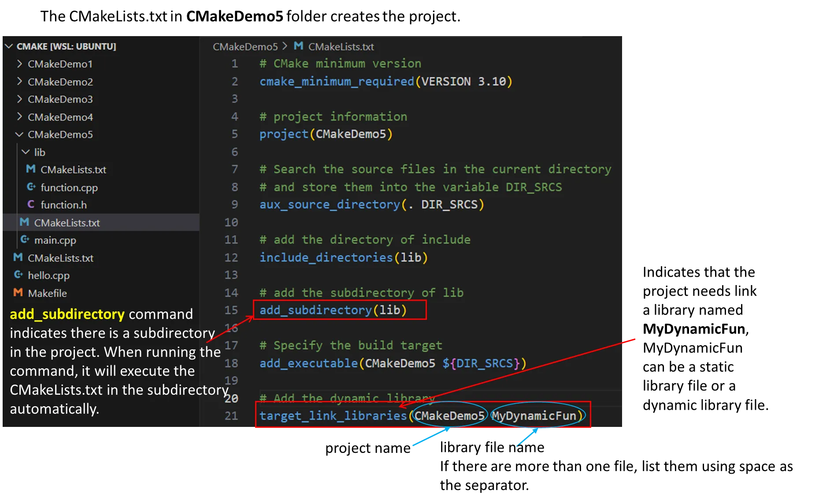The height and width of the screenshot is (504, 819).
Task: Collapse the CMAKE [WSL: UBUNTU] workspace root
Action: 9,46
